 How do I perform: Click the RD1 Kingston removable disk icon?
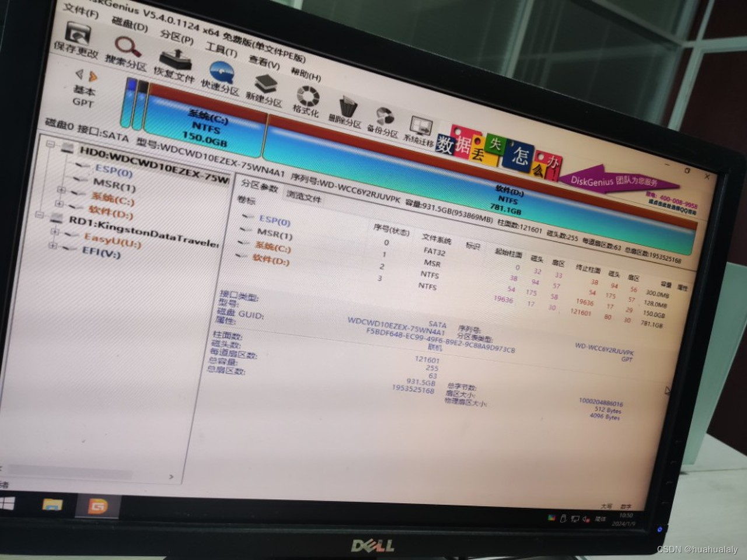(57, 218)
